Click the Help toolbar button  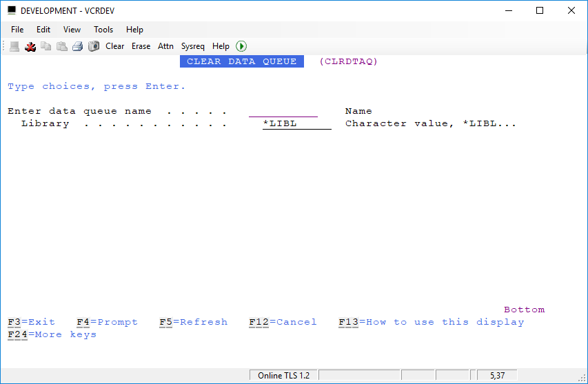[221, 46]
